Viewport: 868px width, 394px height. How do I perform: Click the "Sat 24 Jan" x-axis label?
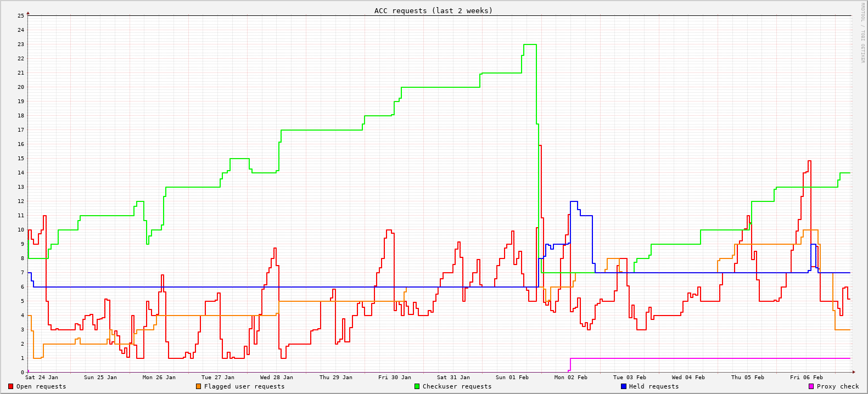[42, 377]
